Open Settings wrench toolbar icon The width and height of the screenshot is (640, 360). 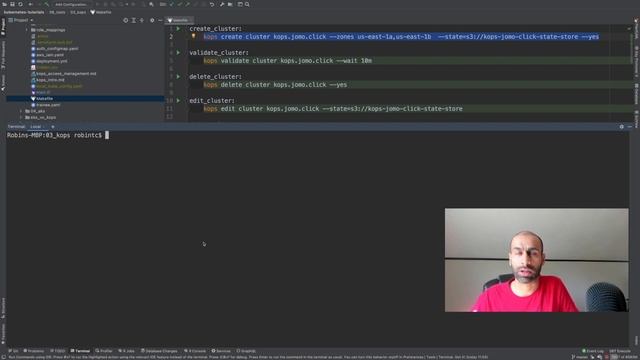222,4
